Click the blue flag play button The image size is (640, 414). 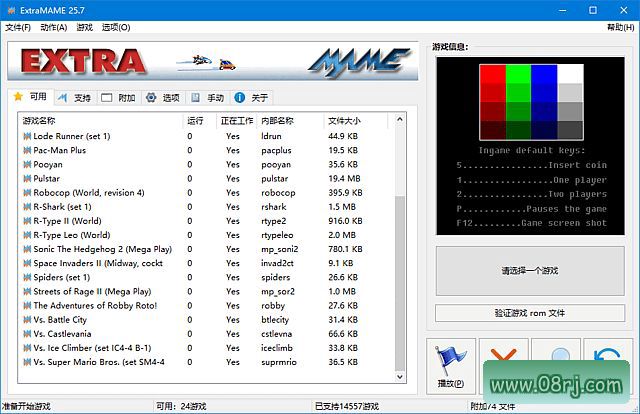click(451, 366)
